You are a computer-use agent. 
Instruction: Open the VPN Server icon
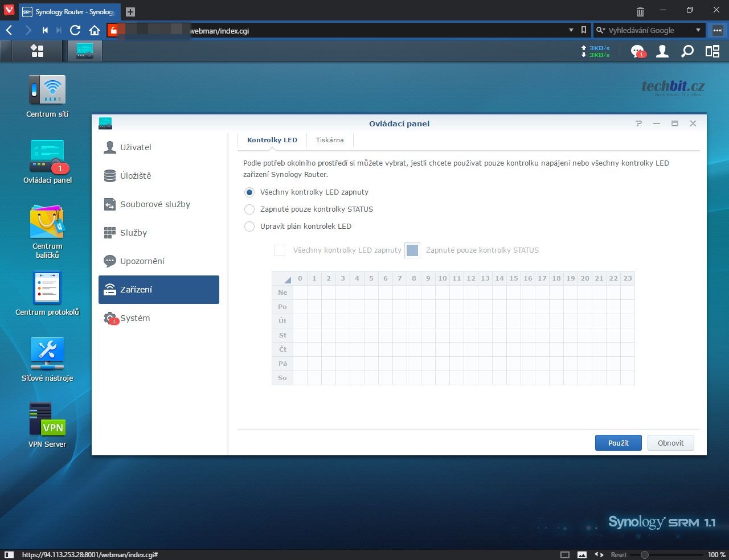click(x=47, y=420)
